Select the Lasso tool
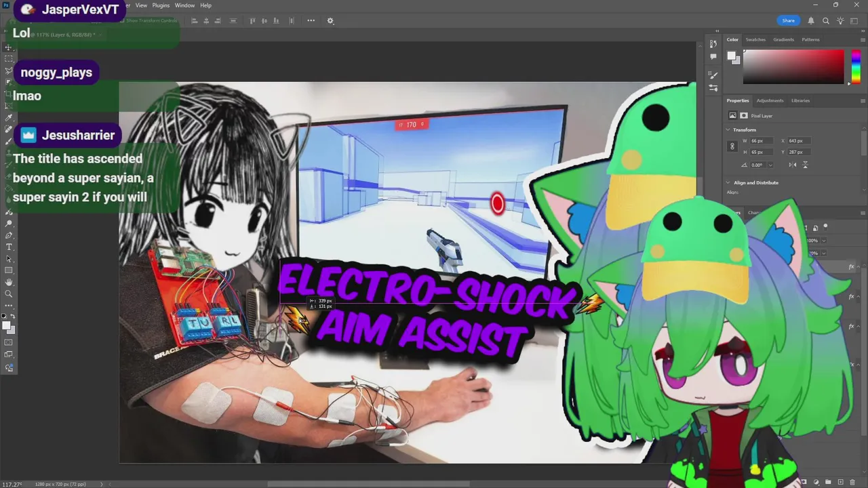Screen dimensions: 868x488 pyautogui.click(x=9, y=70)
